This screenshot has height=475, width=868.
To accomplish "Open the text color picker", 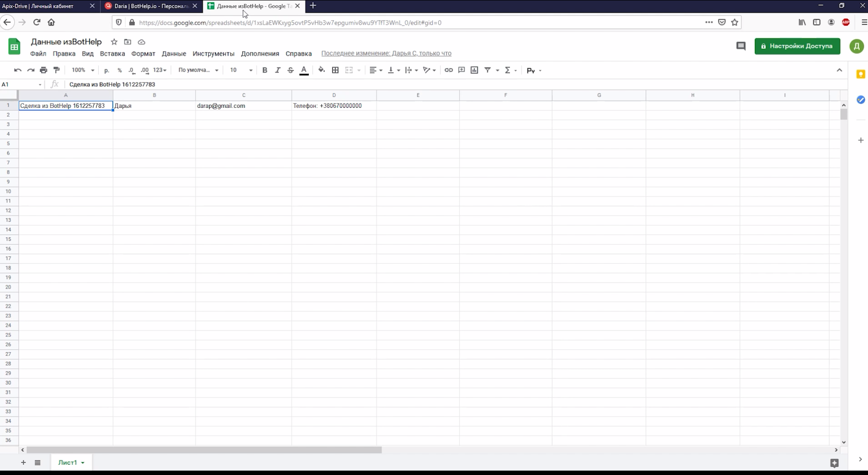I will tap(304, 70).
